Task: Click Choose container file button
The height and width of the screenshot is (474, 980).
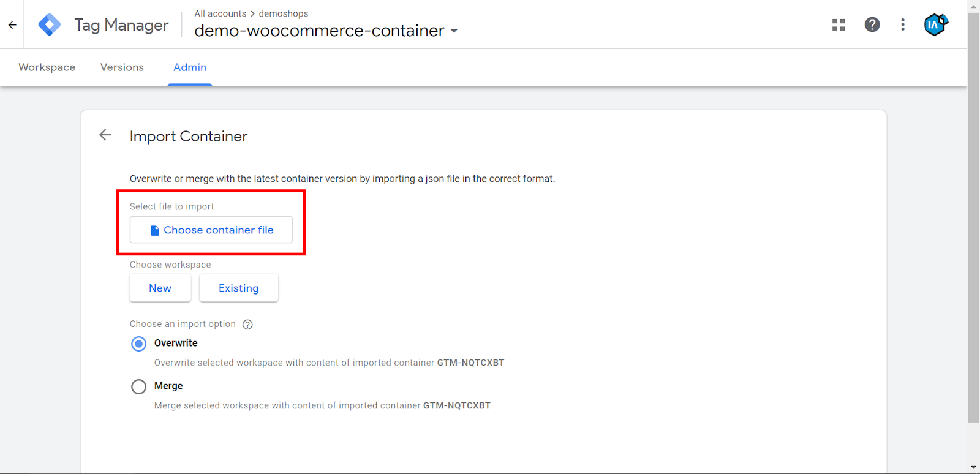Action: [x=211, y=230]
